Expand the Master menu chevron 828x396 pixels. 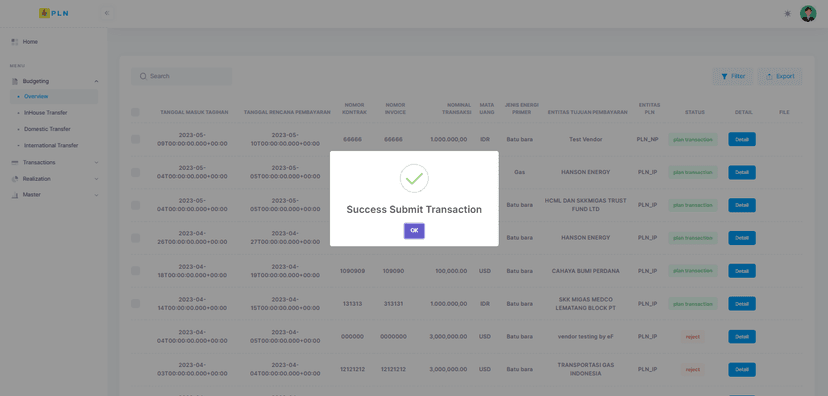coord(96,195)
